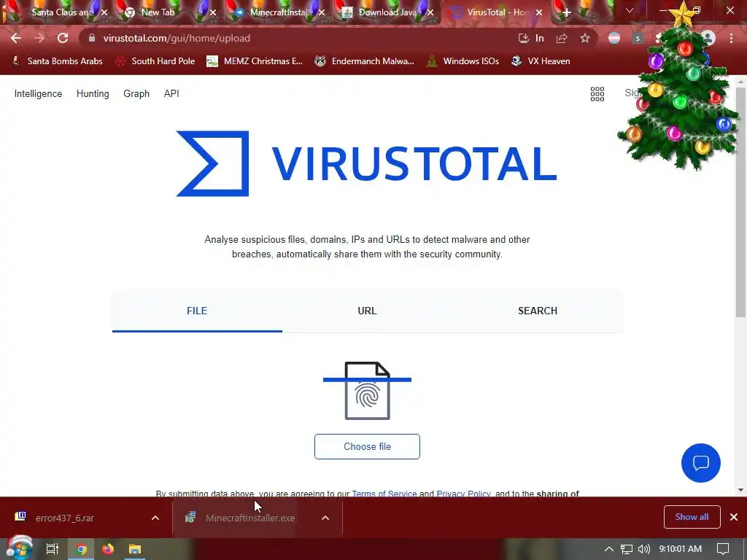Open the gray 'S' extension icon
This screenshot has width=747, height=560.
click(x=638, y=38)
